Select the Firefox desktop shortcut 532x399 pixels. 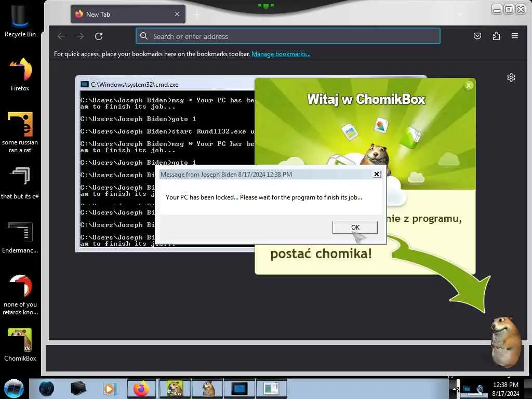[x=20, y=74]
